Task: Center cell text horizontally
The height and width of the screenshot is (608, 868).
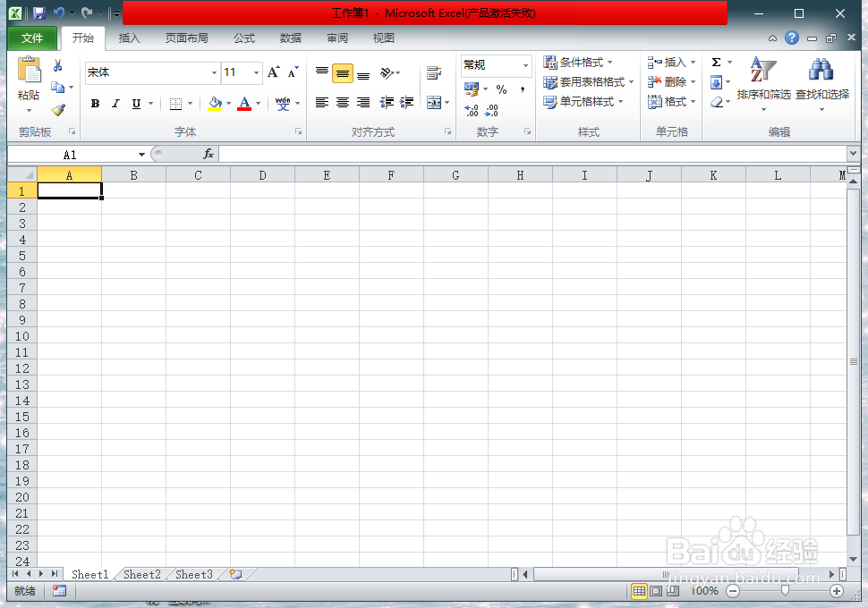Action: (x=343, y=102)
